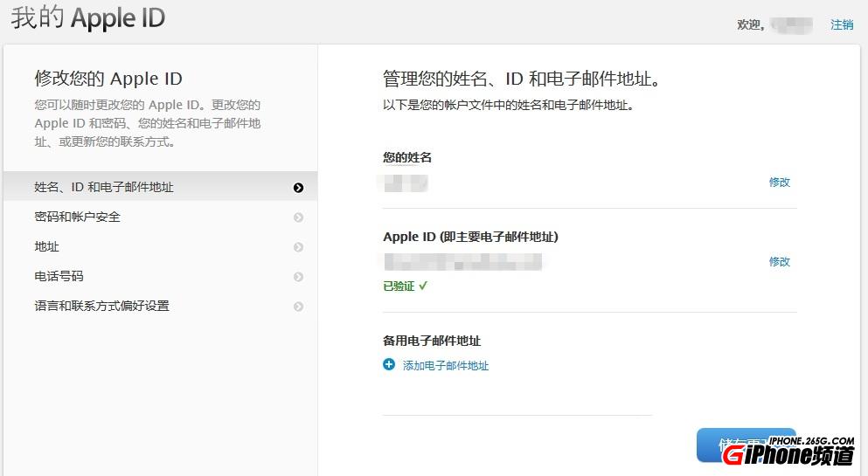Click 修改 link next to 您的姓名
Screen dimensions: 868x476
pos(780,182)
